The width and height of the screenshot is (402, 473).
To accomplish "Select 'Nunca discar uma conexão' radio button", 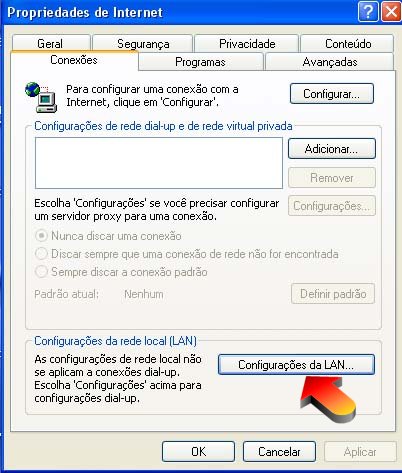I will 41,236.
